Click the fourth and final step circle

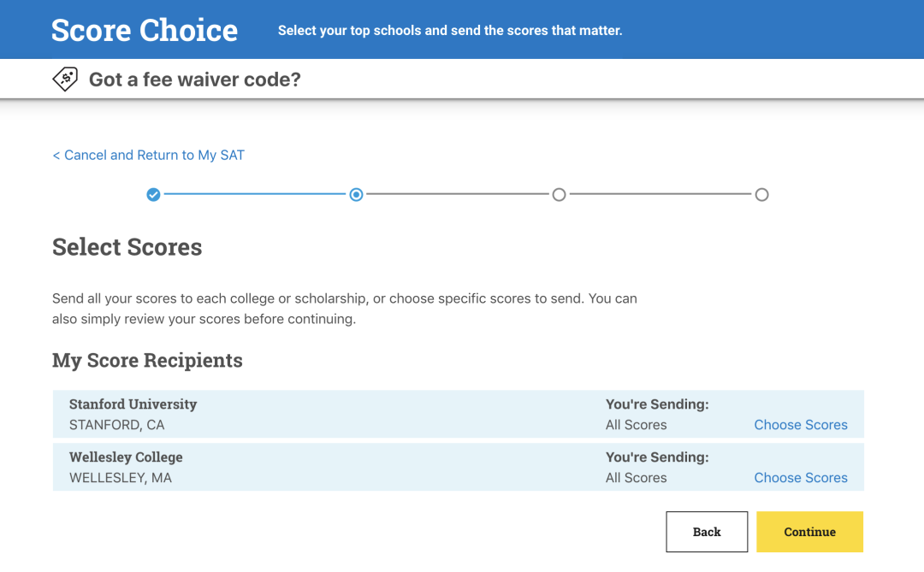tap(761, 195)
